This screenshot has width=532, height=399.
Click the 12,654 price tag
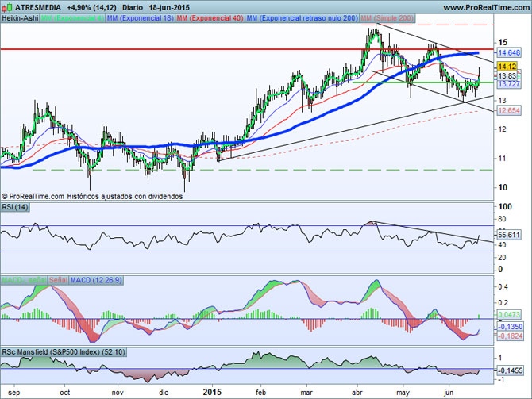click(509, 110)
